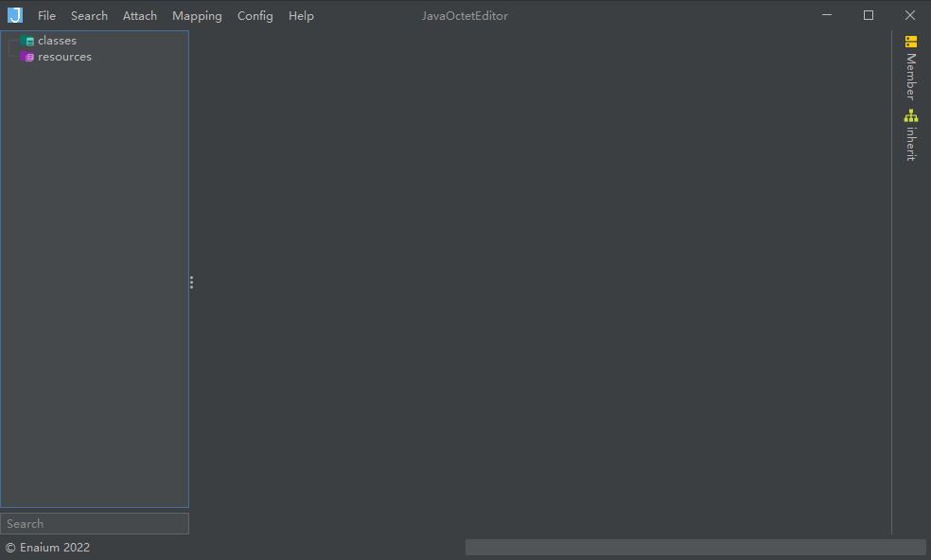The height and width of the screenshot is (560, 931).
Task: Open the Config menu
Action: [255, 16]
